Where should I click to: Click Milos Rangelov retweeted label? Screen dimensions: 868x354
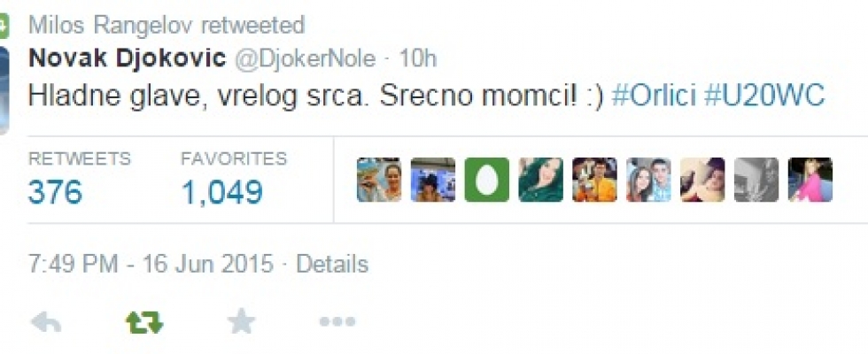pos(167,25)
